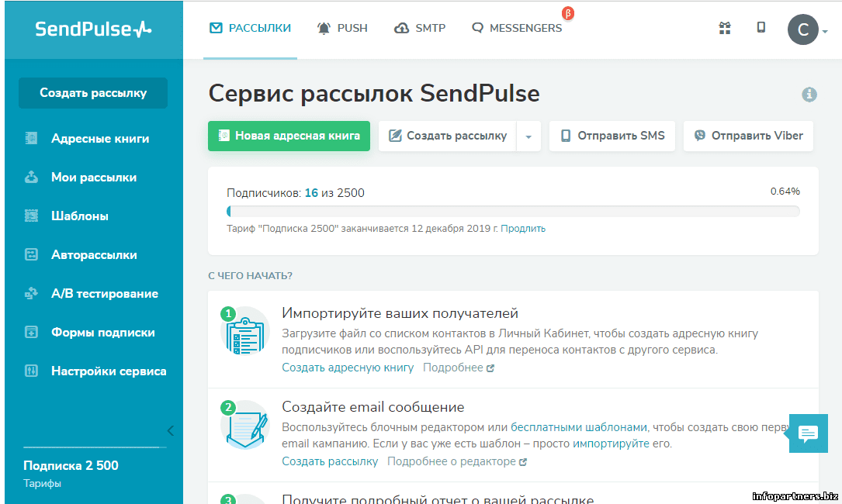Screen dimensions: 842x504
Task: Open the Подробнее link under import step
Action: [459, 368]
